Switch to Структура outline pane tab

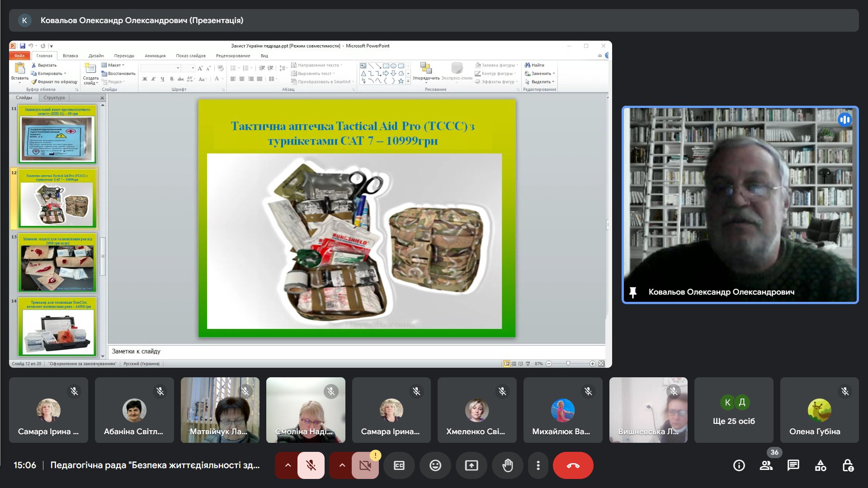pyautogui.click(x=54, y=98)
